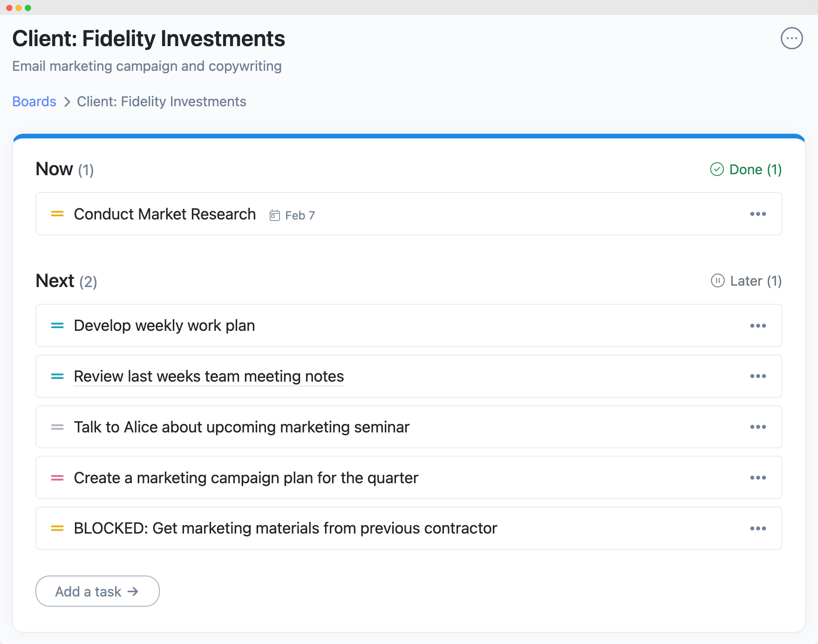Open options for the BLOCKED task
The width and height of the screenshot is (818, 644).
pyautogui.click(x=757, y=528)
